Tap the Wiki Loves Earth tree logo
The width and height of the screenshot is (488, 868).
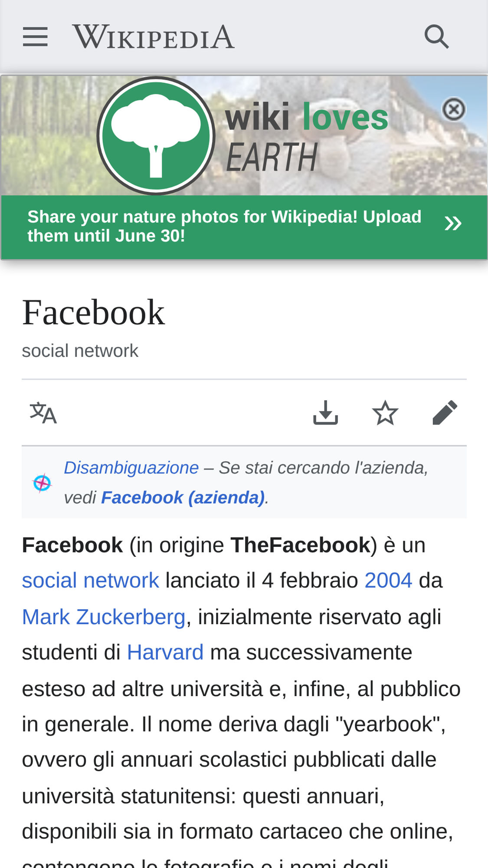point(156,135)
